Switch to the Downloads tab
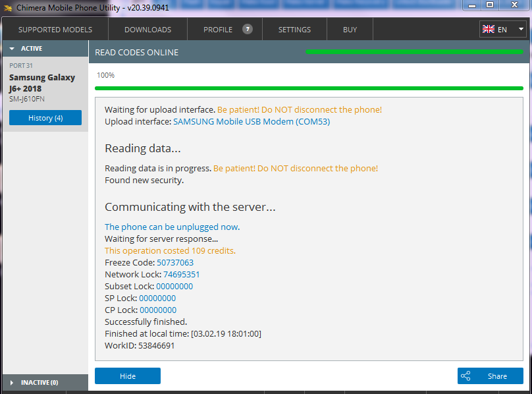Screen dimensions: 532x394 (x=148, y=30)
